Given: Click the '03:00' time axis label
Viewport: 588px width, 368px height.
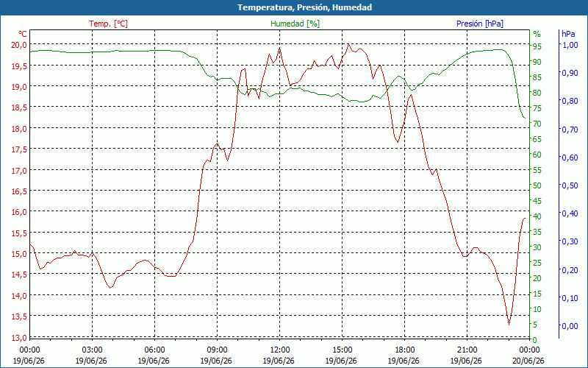Looking at the screenshot, I should tap(92, 350).
